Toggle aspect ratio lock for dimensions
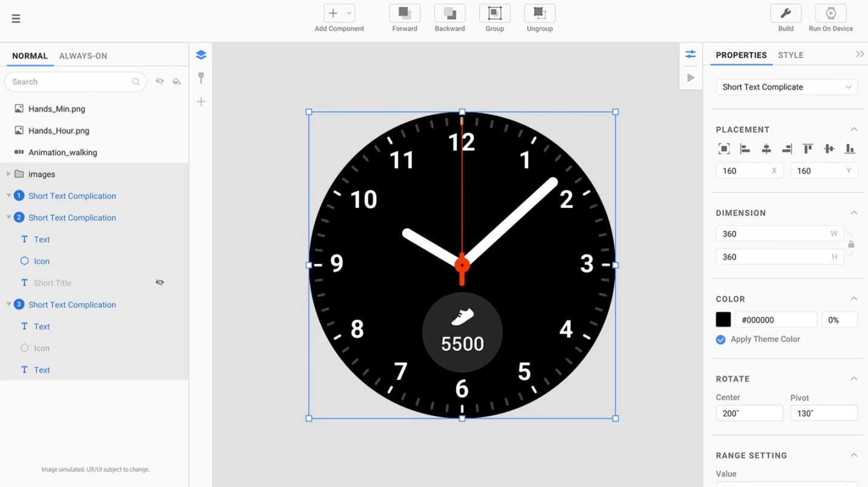The width and height of the screenshot is (868, 487). click(851, 244)
